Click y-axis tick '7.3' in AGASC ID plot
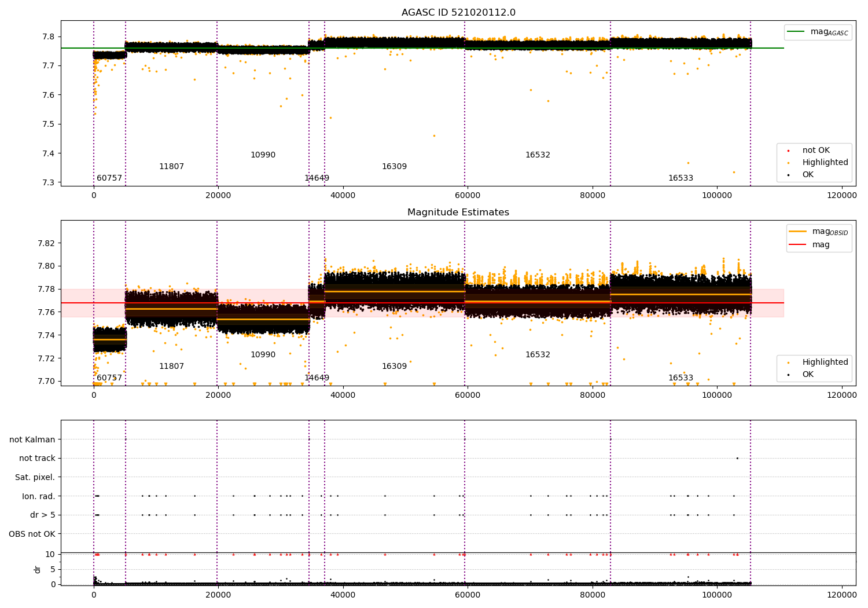This screenshot has width=868, height=608. 48,183
